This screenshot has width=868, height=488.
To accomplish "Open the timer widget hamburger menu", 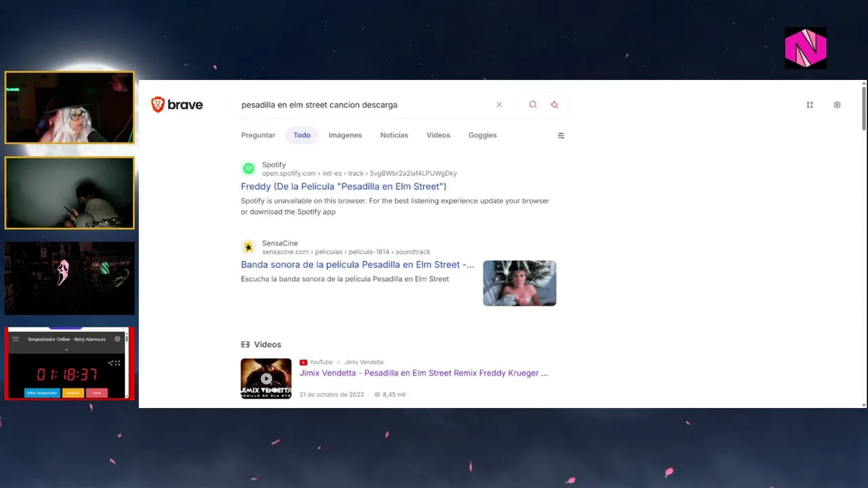I will point(16,339).
